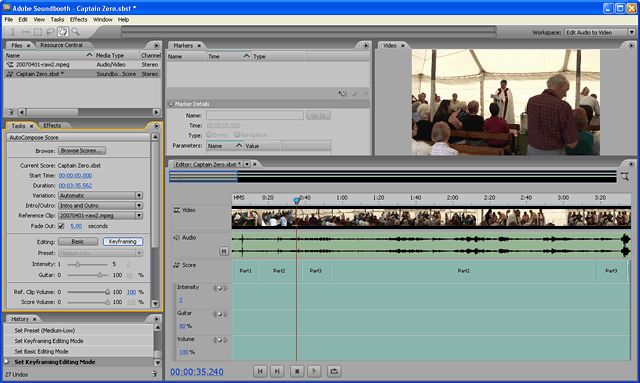Select the Frequency Selection tool

25,31
